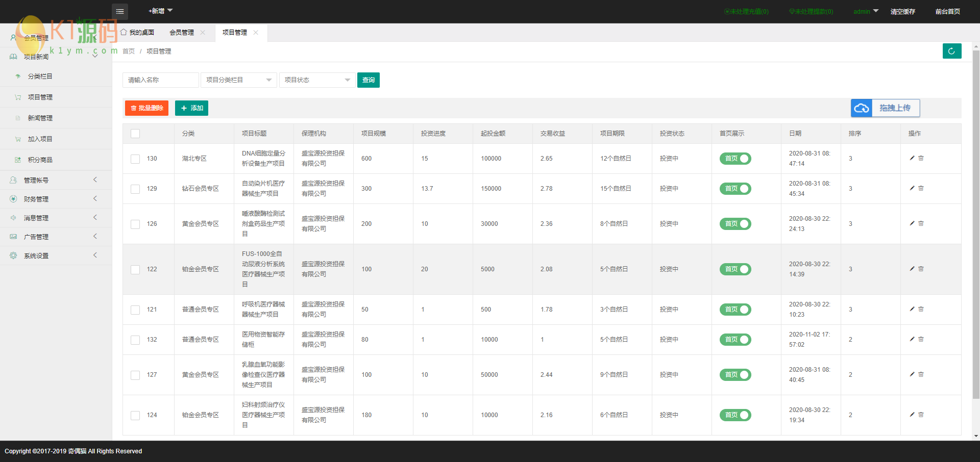Click the red 批量删除 button
Image resolution: width=980 pixels, height=462 pixels.
[146, 108]
